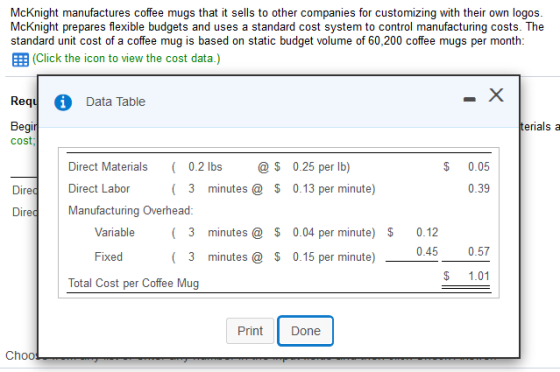
Task: Select the 0.12 variable overhead amount
Action: (427, 232)
